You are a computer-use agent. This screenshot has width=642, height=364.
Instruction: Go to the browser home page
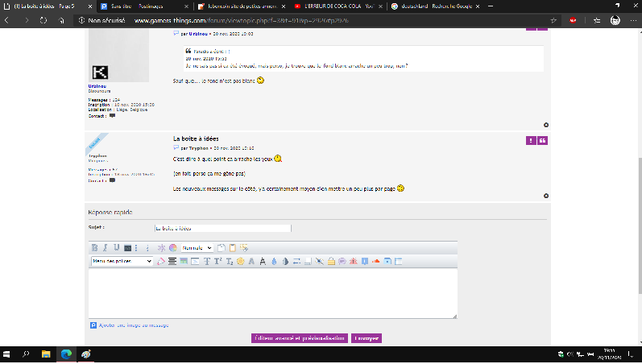61,20
